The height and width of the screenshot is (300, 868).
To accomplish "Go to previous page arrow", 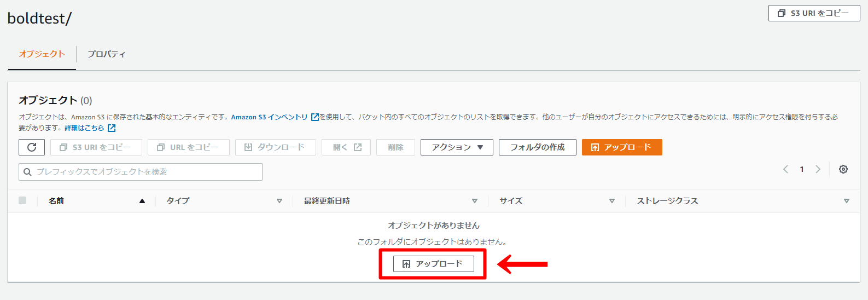I will pyautogui.click(x=785, y=169).
